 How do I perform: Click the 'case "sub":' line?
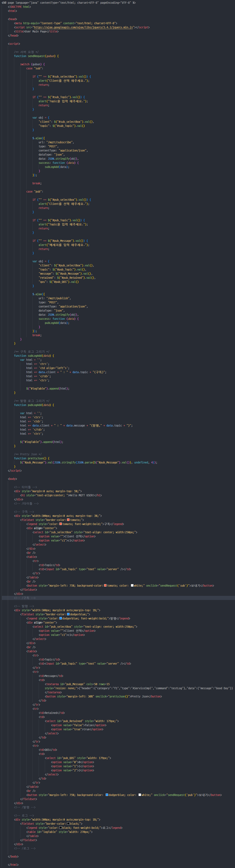pyautogui.click(x=35, y=68)
